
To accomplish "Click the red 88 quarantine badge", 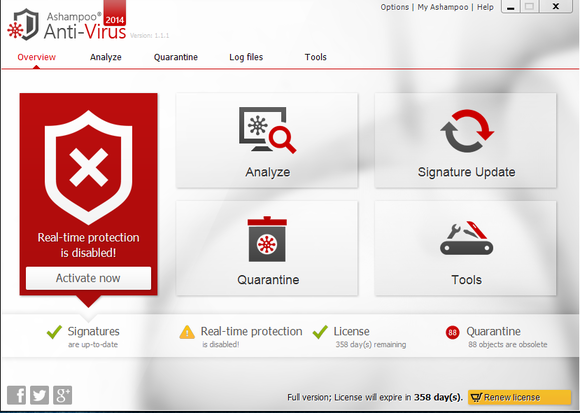I will click(452, 332).
